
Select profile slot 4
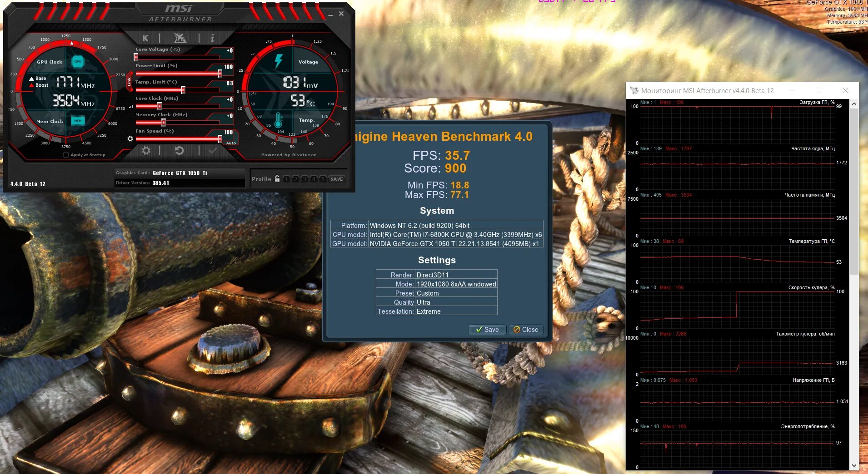314,179
